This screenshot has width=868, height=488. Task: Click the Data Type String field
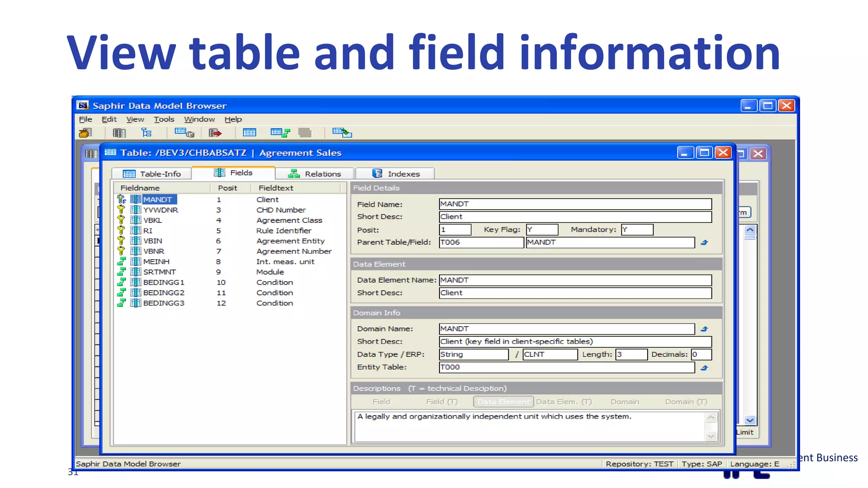[x=474, y=355]
